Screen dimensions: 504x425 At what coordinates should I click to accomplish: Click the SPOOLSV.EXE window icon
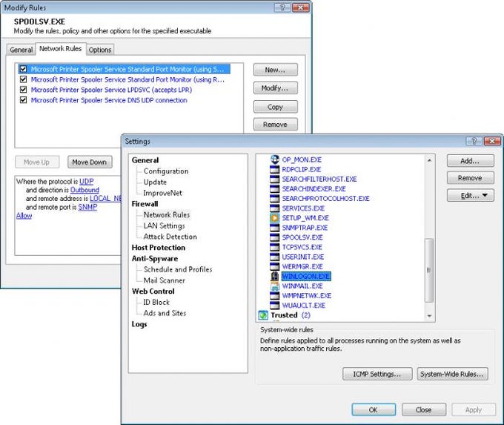[x=274, y=237]
